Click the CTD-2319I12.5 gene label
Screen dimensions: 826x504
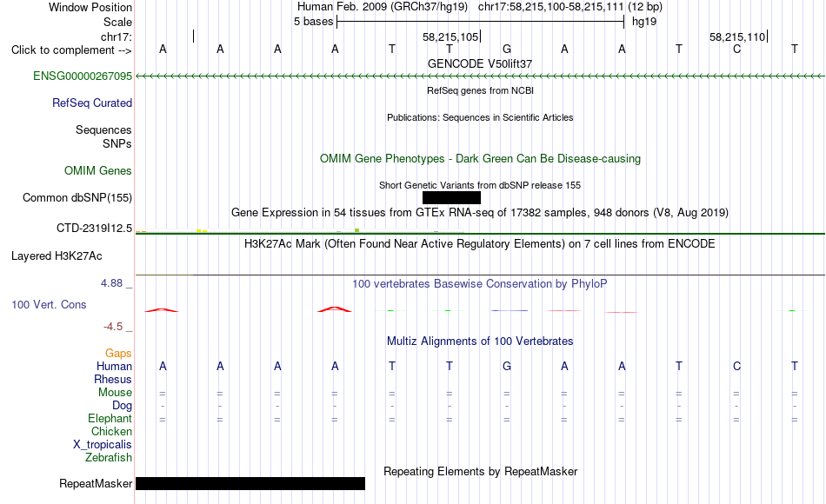[x=94, y=229]
